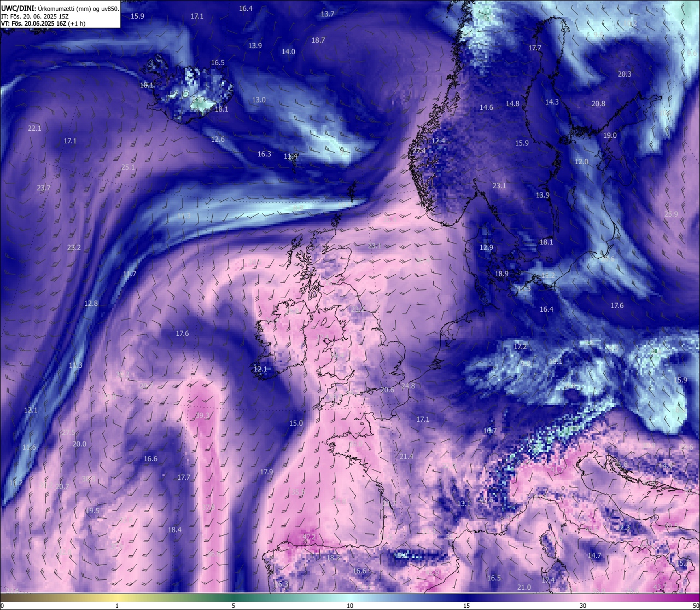Click the 17.4 value label
The height and width of the screenshot is (610, 700).
tap(548, 580)
